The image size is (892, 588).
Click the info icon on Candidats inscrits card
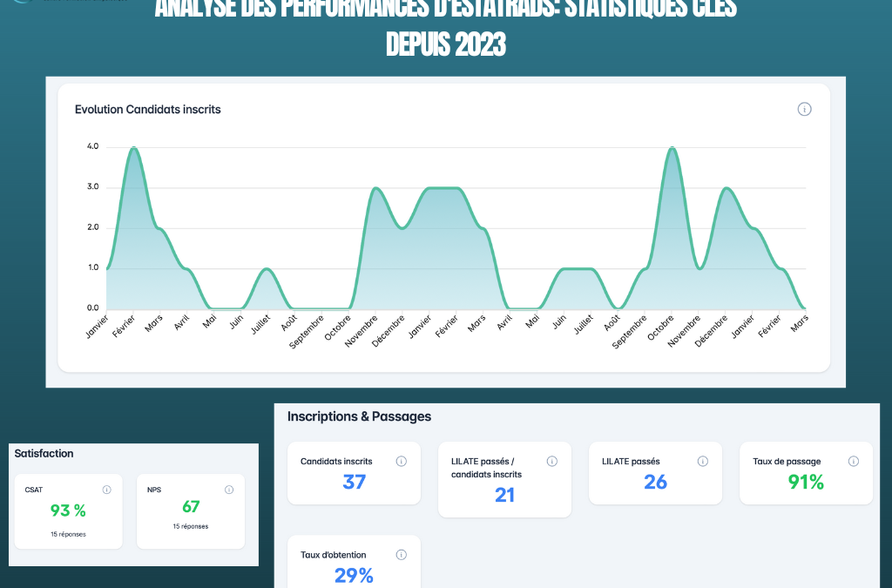coord(401,461)
